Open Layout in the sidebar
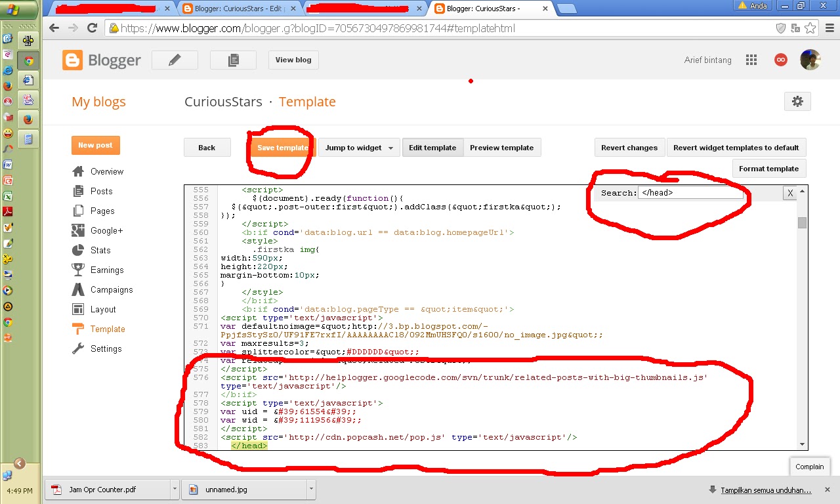The width and height of the screenshot is (840, 504). [94, 309]
